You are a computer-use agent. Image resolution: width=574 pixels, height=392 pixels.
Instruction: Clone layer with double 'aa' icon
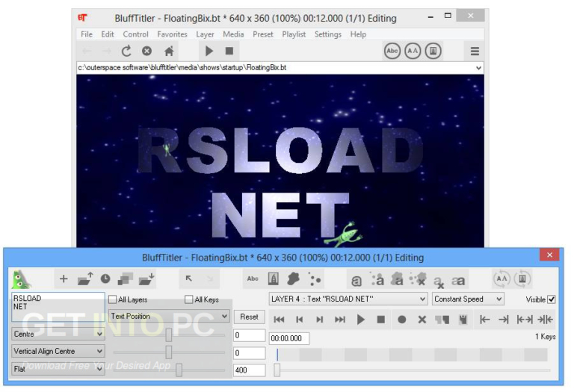tap(458, 281)
